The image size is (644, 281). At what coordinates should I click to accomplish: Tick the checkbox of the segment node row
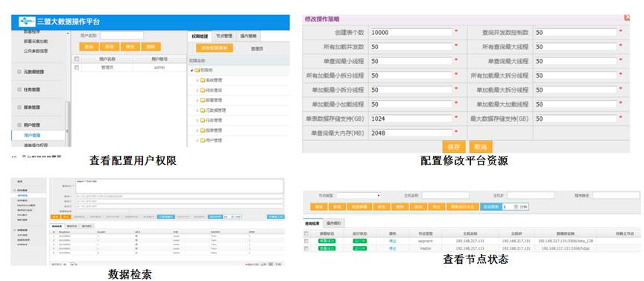click(x=306, y=241)
